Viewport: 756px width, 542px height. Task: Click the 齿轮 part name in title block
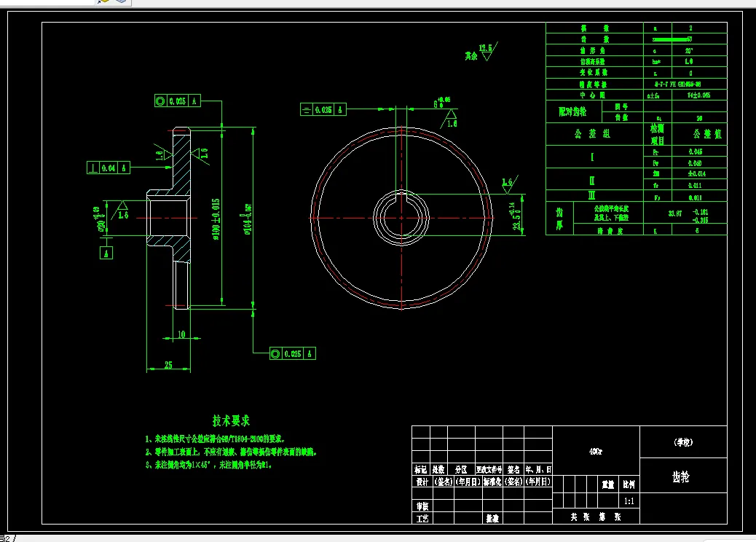(681, 477)
